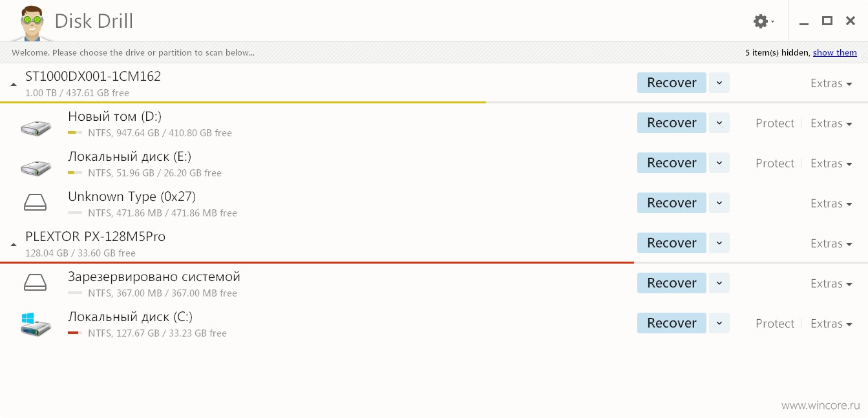Open recover options dropdown for ST1000DX001-1CM162
The image size is (868, 418).
[x=719, y=83]
